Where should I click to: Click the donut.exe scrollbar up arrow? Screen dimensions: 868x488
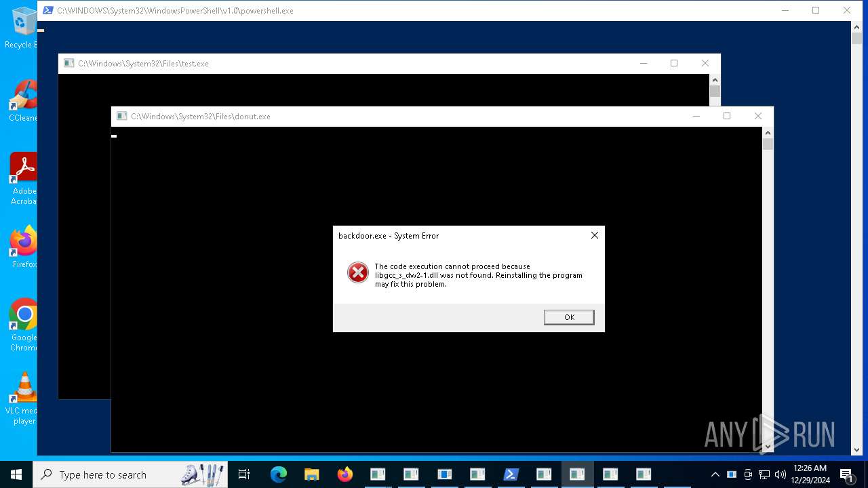coord(768,133)
